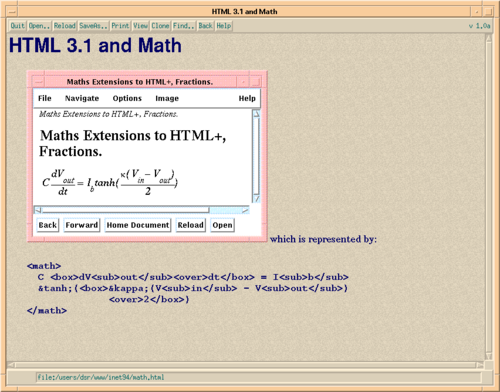Click Back button in the embedded window
The image size is (500, 392).
coord(48,225)
